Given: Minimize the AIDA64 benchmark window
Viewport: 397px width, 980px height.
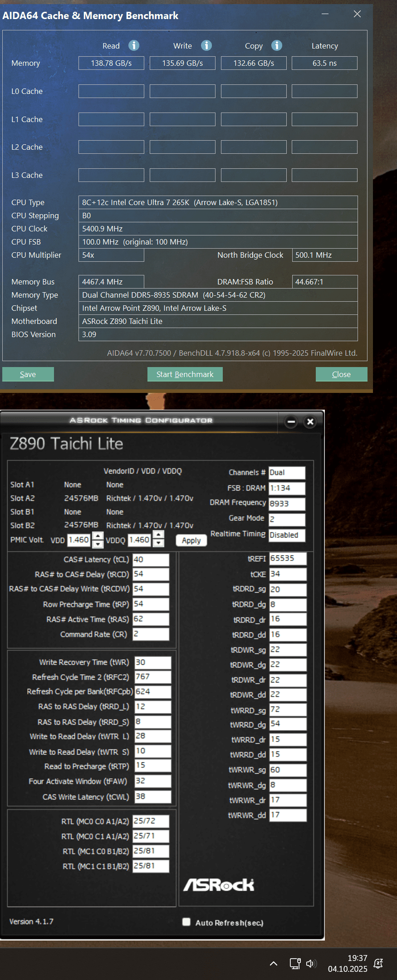Looking at the screenshot, I should click(x=325, y=14).
